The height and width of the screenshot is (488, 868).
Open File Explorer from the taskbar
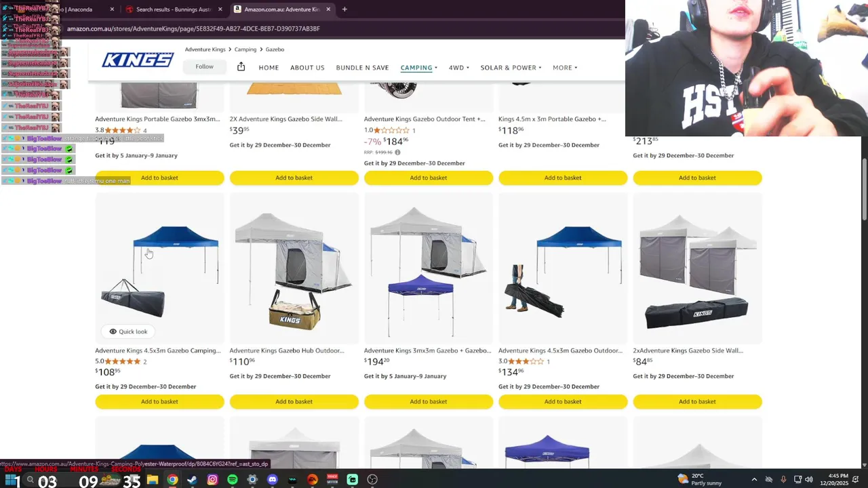pyautogui.click(x=153, y=479)
